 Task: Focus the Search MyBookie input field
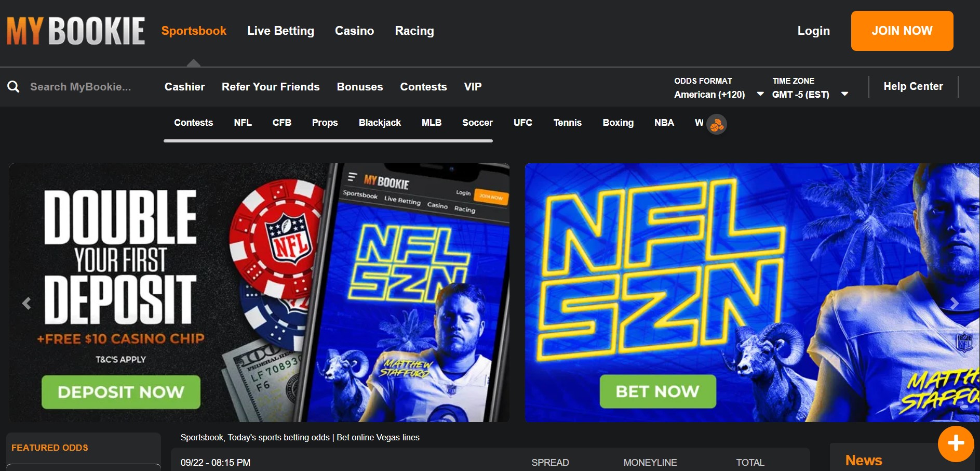tap(80, 87)
